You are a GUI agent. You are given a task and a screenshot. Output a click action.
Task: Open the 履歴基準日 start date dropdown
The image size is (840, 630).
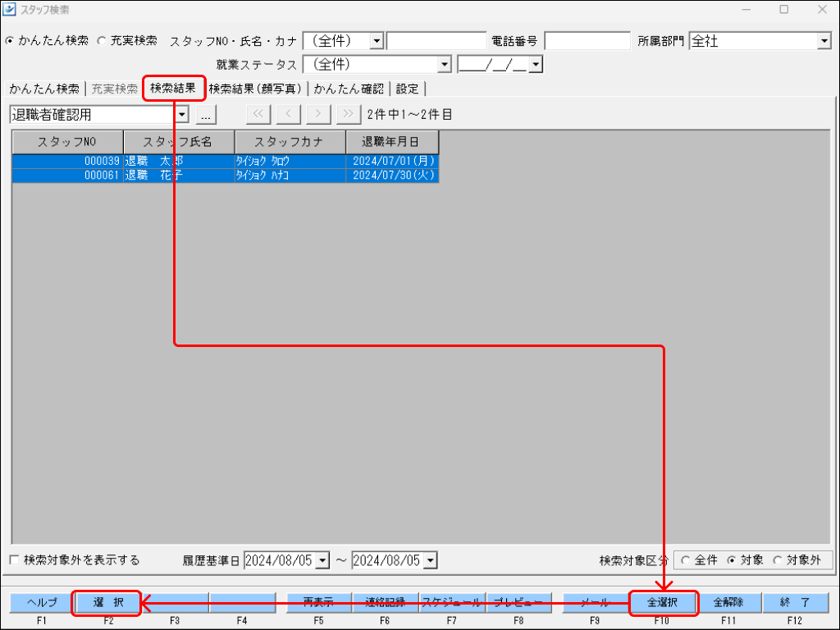(322, 560)
